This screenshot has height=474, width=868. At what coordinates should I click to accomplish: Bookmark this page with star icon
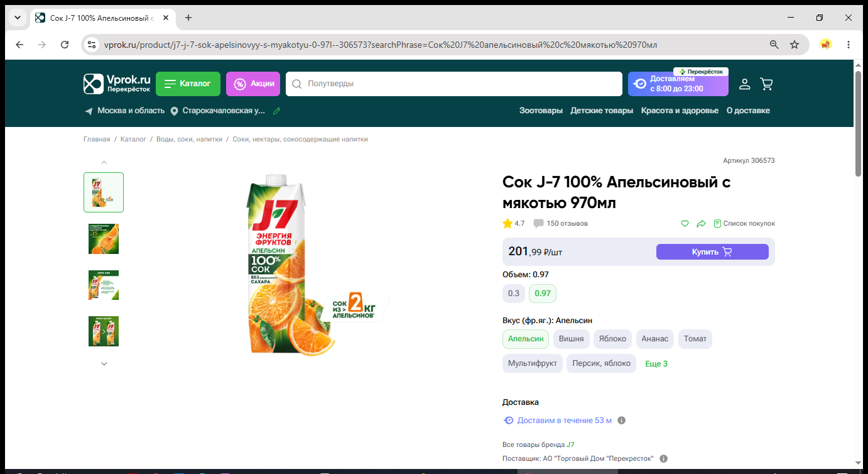pyautogui.click(x=795, y=45)
